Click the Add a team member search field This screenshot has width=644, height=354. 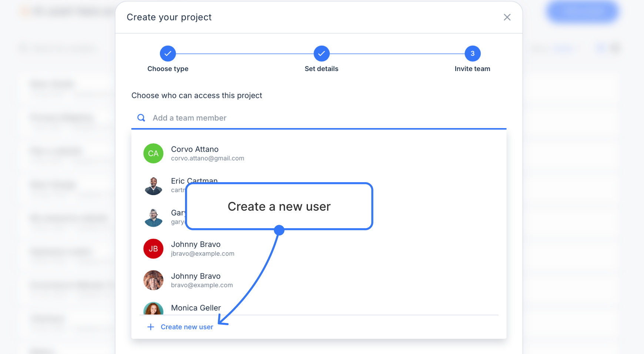point(259,118)
